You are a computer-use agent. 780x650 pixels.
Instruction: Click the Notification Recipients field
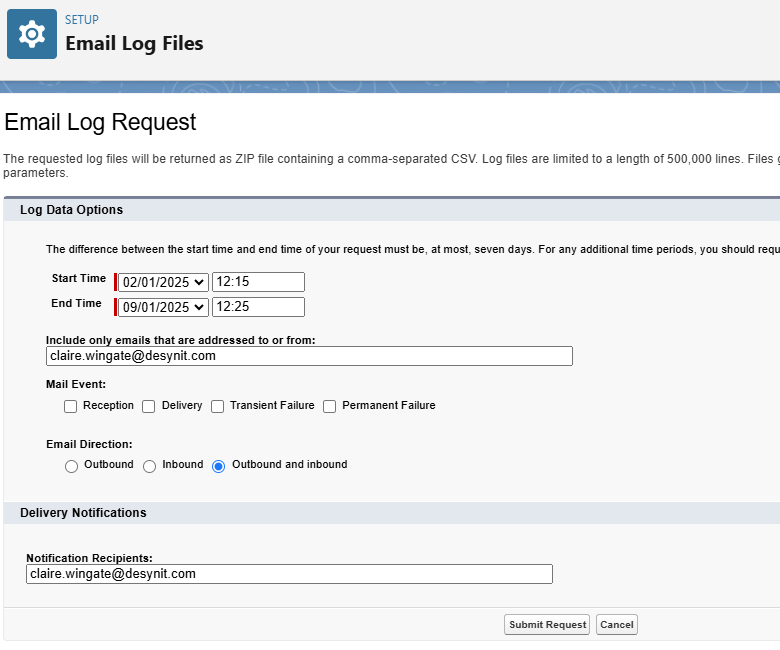[x=289, y=574]
